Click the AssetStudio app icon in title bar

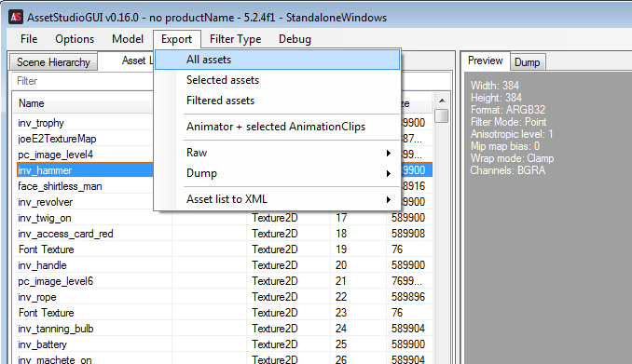16,18
